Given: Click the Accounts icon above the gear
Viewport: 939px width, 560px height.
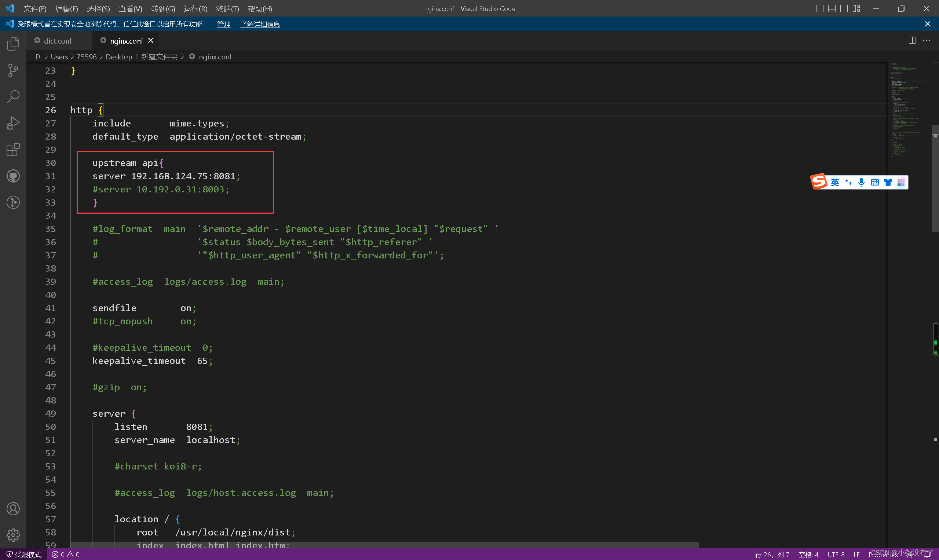Looking at the screenshot, I should (13, 508).
